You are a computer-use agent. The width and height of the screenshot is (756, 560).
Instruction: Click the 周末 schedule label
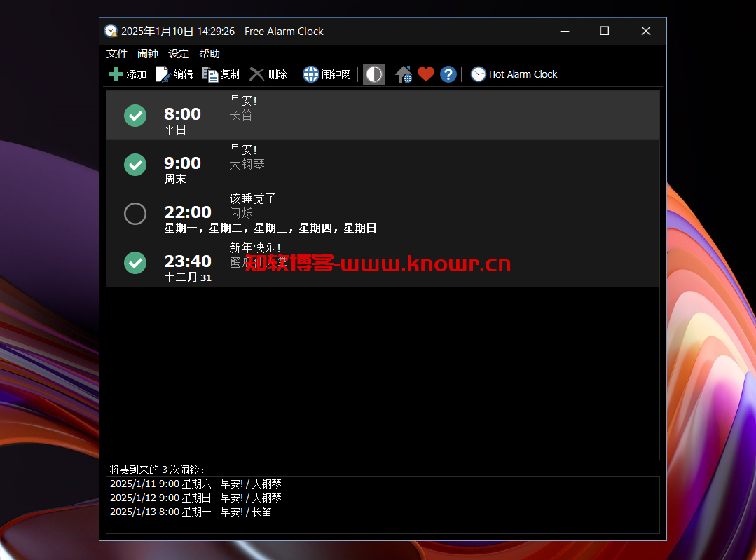(175, 179)
